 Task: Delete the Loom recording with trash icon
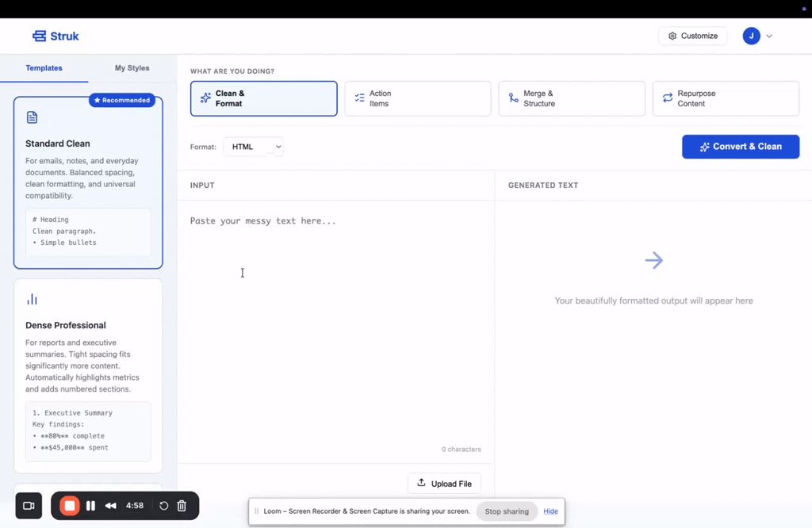[182, 506]
